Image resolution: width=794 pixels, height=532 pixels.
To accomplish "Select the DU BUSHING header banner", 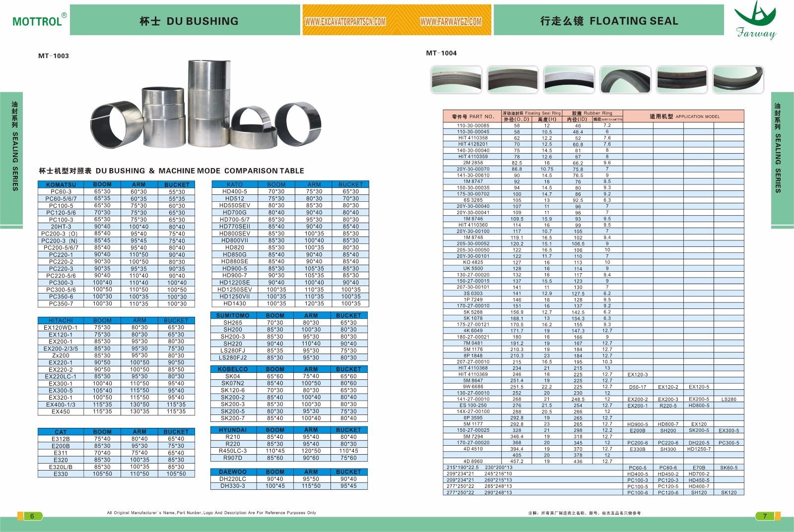I will 185,20.
